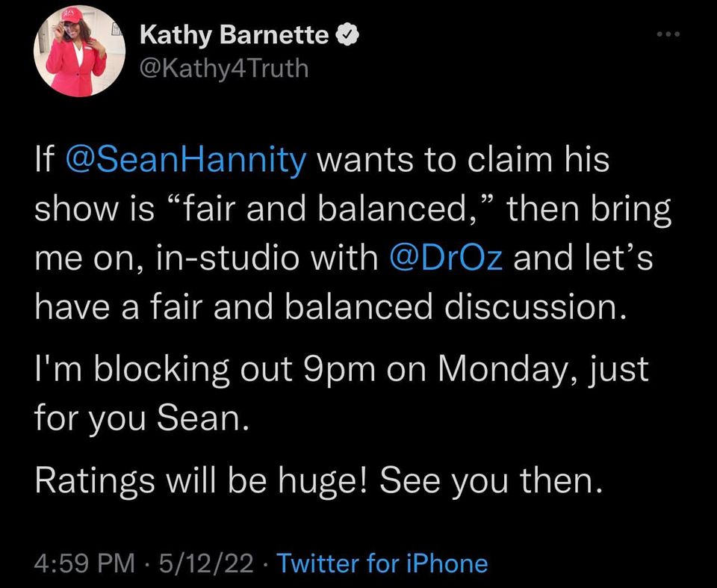This screenshot has height=588, width=717.
Task: Follow the @DrOz mention link
Action: click(x=446, y=257)
